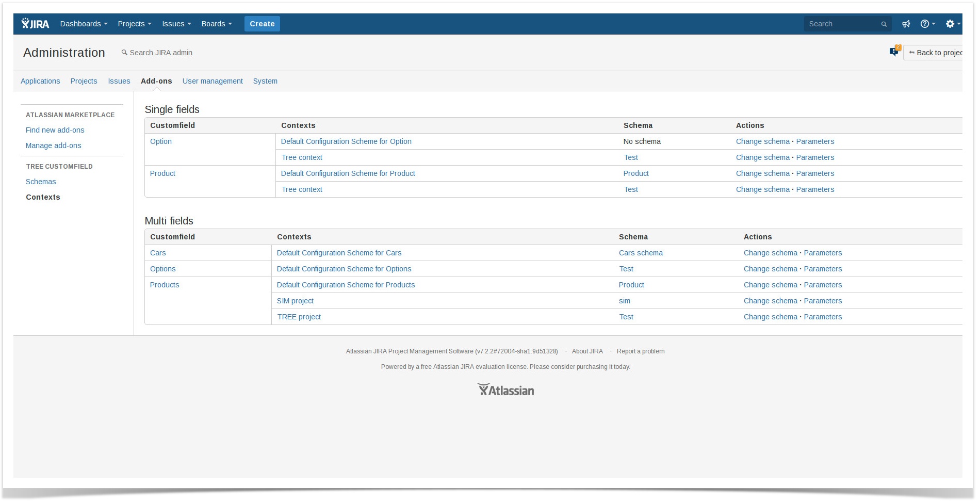This screenshot has height=503, width=980.
Task: Change schema for Cars scheme
Action: pyautogui.click(x=770, y=253)
